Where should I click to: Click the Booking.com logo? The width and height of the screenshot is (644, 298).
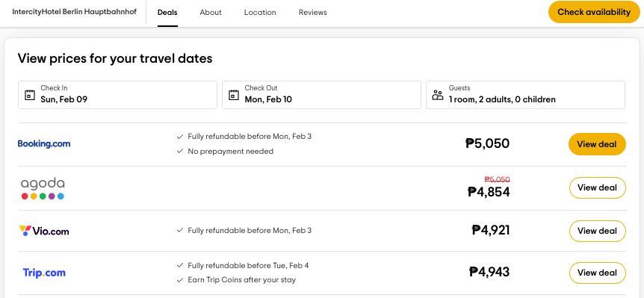coord(44,143)
